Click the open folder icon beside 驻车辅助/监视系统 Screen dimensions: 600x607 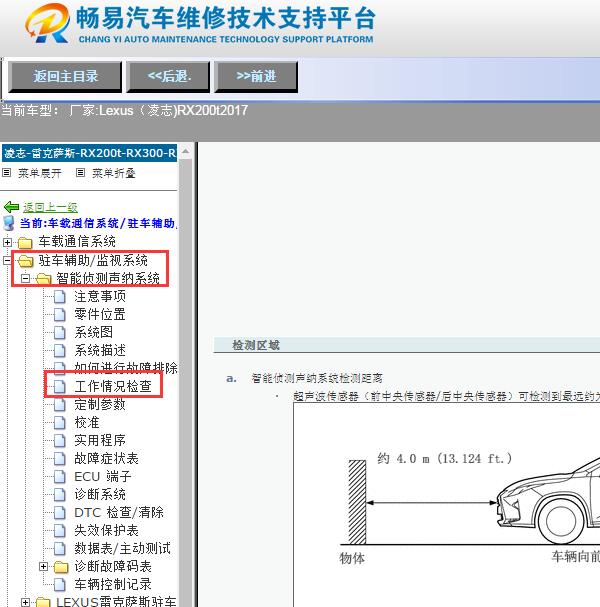pyautogui.click(x=26, y=261)
